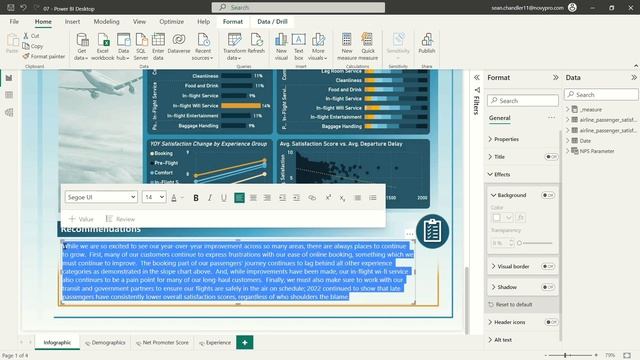
Task: Add a new report page
Action: [244, 342]
